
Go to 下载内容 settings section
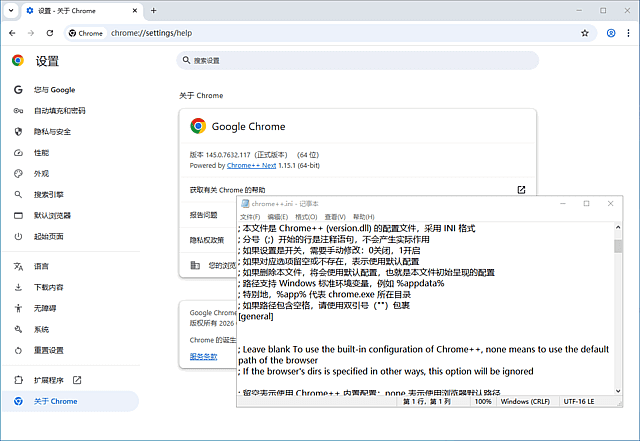[49, 287]
